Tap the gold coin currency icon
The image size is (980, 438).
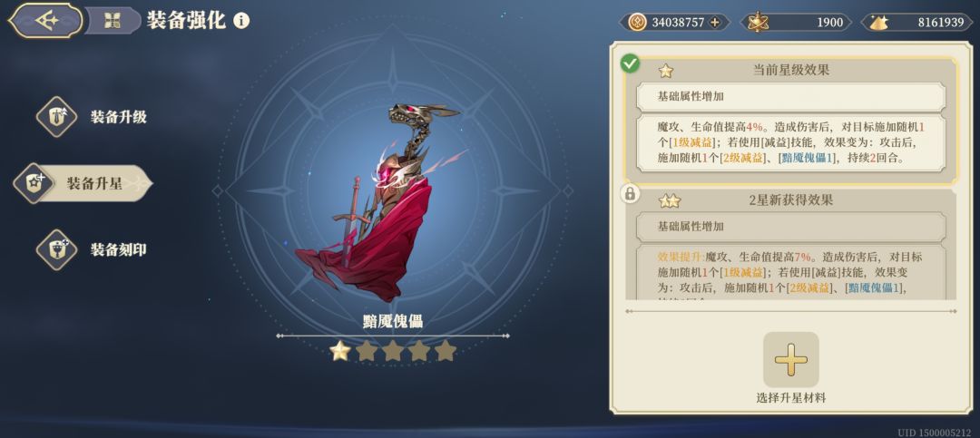coord(635,23)
